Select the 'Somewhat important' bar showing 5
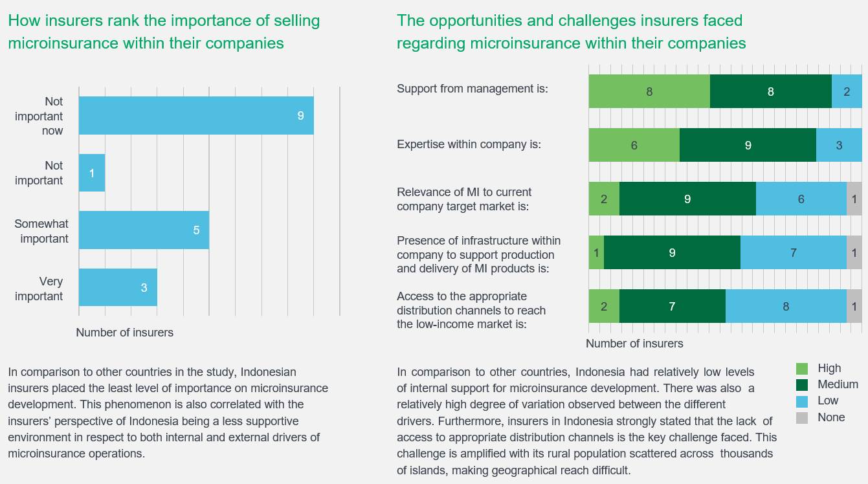This screenshot has width=868, height=484. (x=144, y=230)
